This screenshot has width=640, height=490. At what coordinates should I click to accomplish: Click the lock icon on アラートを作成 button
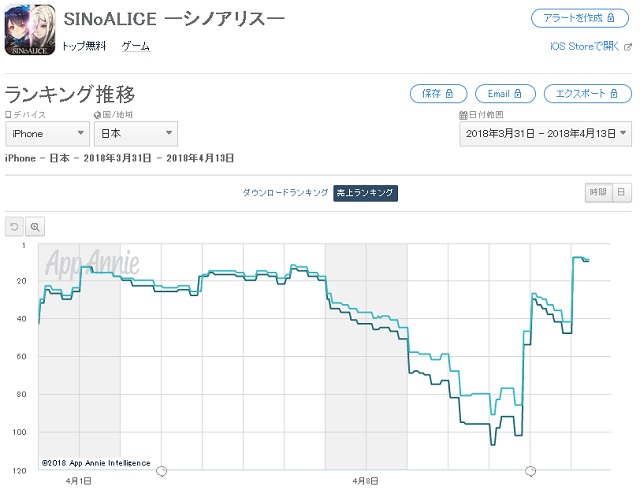coord(611,18)
